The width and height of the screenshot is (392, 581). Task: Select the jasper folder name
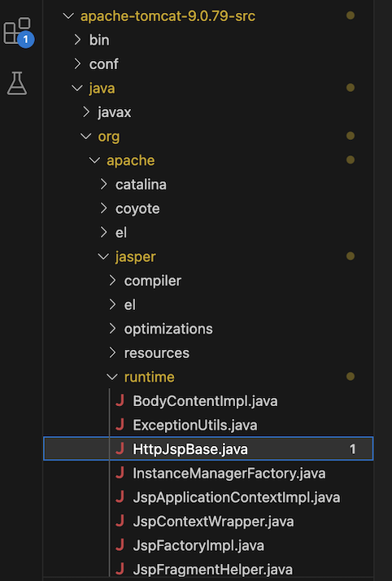tap(136, 257)
